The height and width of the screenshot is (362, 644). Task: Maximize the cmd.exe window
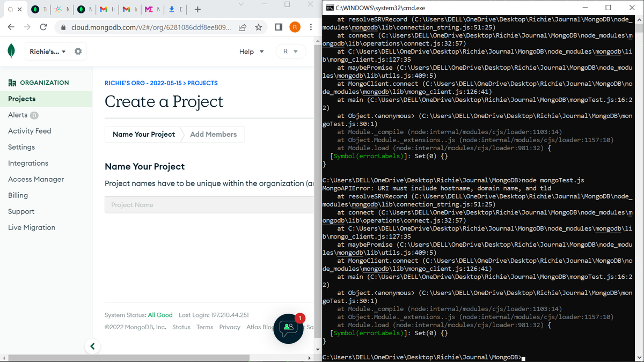[x=608, y=8]
